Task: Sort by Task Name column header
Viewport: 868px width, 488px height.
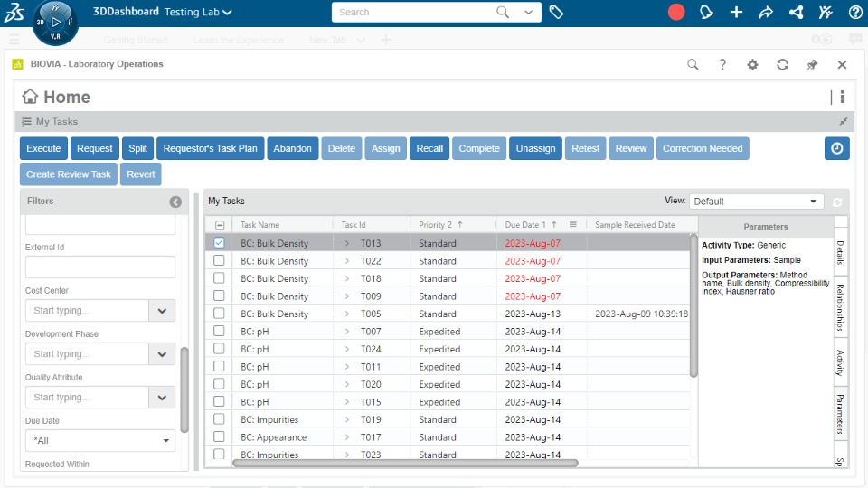Action: 259,225
